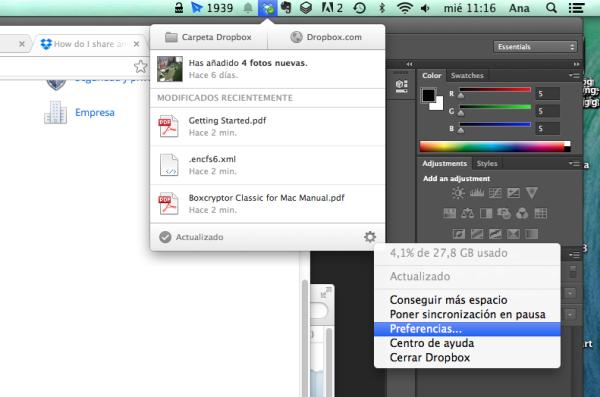Viewport: 600px width, 397px height.
Task: Add an Exposure adjustment
Action: [x=513, y=193]
